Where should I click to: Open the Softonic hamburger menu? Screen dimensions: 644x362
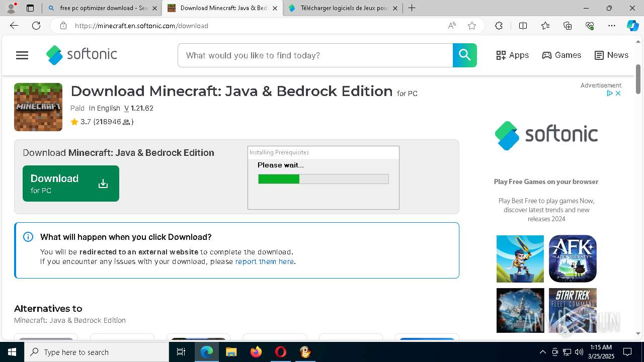tap(22, 55)
